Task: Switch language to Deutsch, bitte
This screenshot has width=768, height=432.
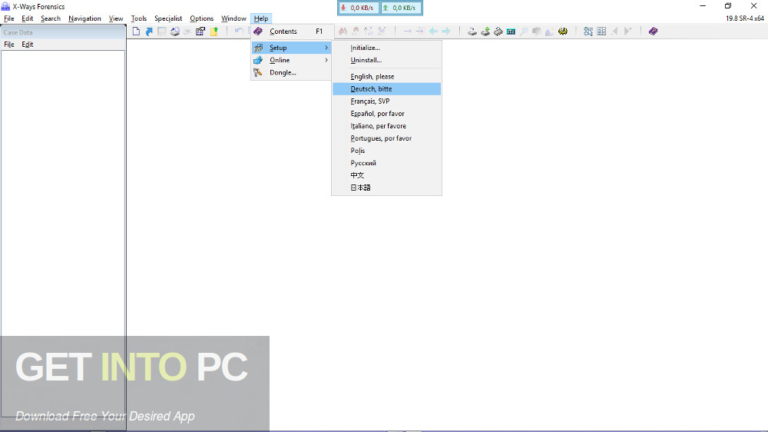Action: [386, 89]
